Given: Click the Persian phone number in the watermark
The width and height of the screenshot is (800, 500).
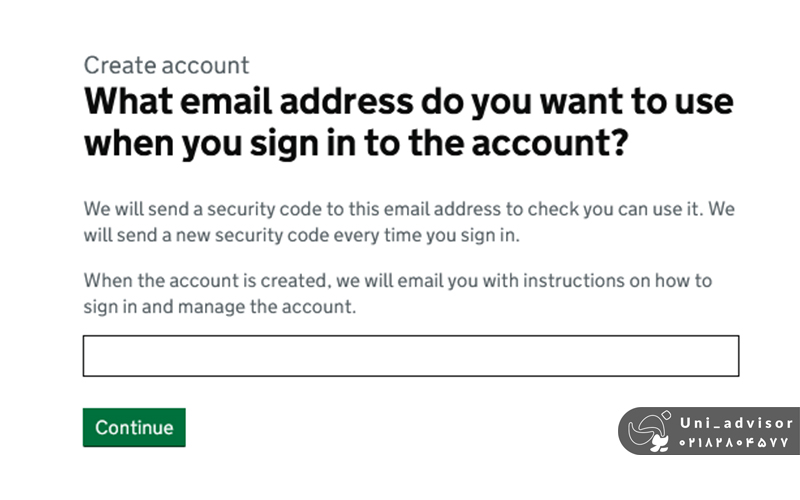Looking at the screenshot, I should point(735,442).
